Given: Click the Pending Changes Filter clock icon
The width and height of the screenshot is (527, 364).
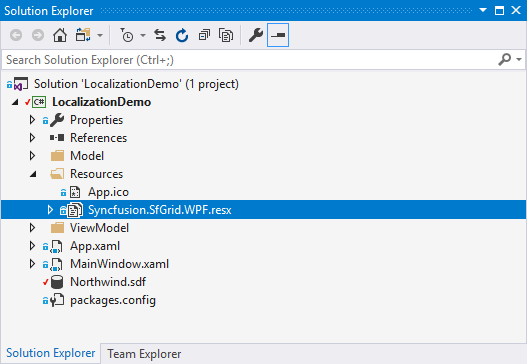Looking at the screenshot, I should (x=127, y=35).
